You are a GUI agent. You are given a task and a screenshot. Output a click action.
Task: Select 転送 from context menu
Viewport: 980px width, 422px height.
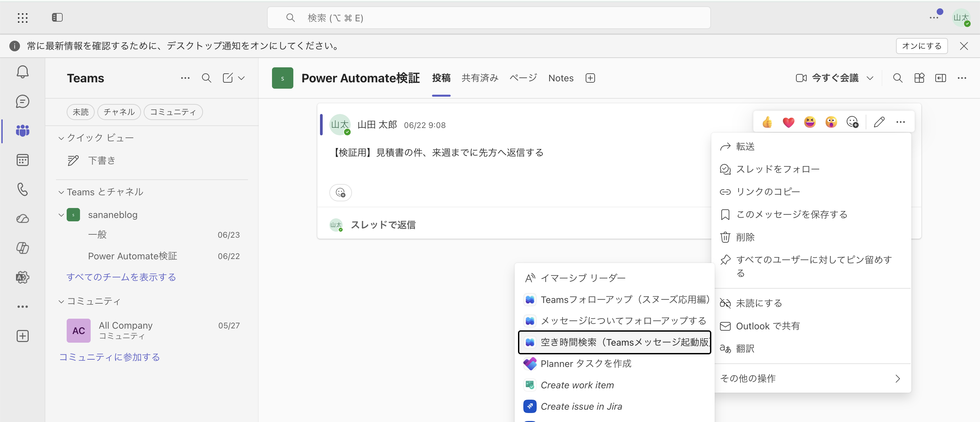pyautogui.click(x=811, y=147)
